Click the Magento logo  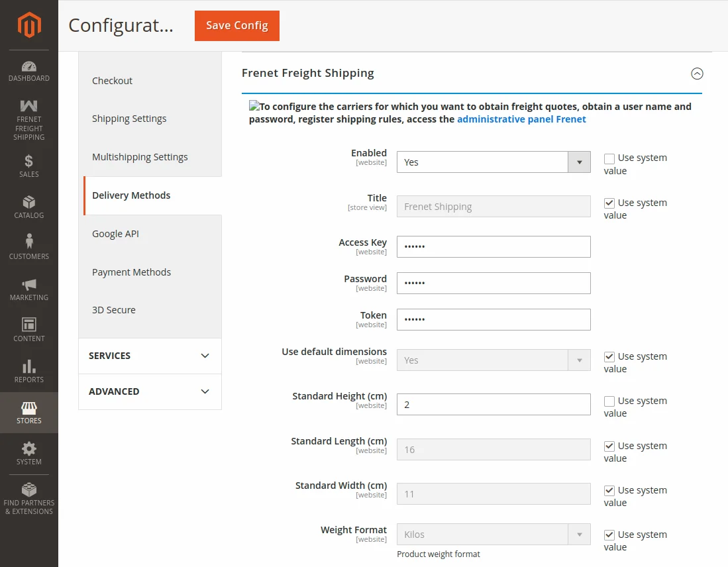coord(28,25)
